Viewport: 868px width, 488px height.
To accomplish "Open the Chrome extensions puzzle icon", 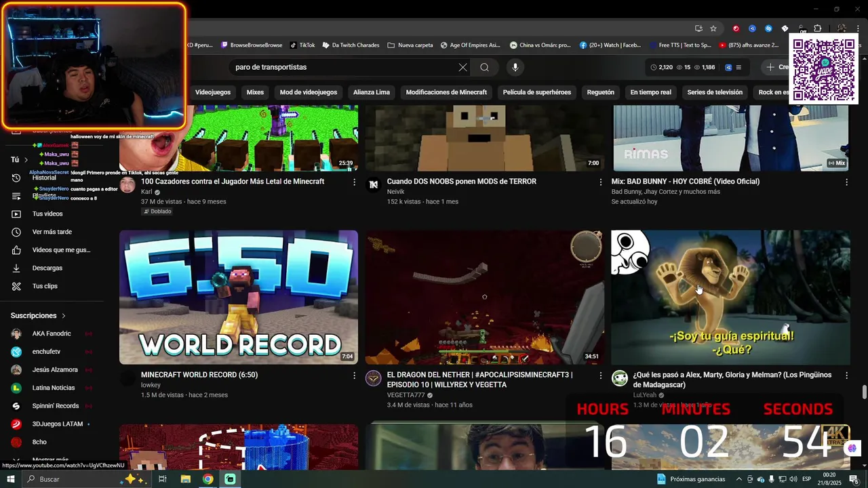I will [817, 28].
